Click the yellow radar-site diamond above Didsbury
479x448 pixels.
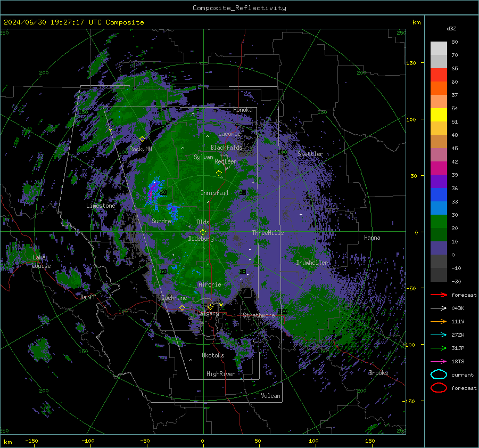203,232
